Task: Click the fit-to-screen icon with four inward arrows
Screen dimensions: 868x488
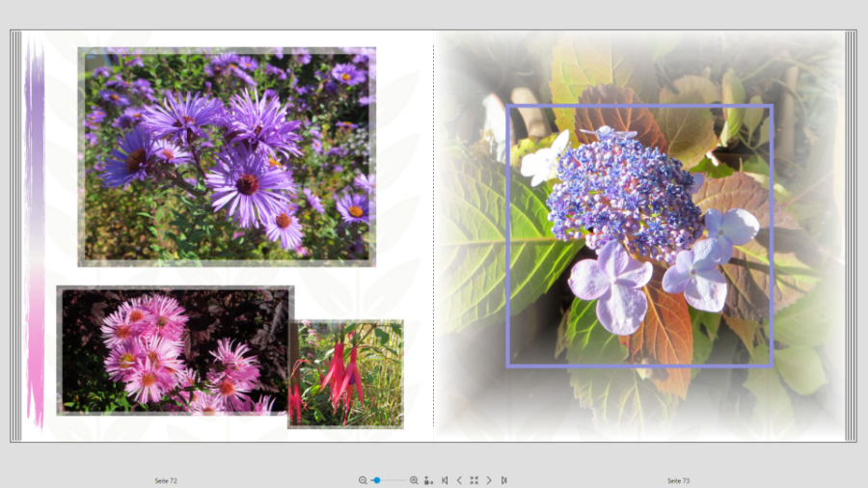Action: [x=474, y=480]
